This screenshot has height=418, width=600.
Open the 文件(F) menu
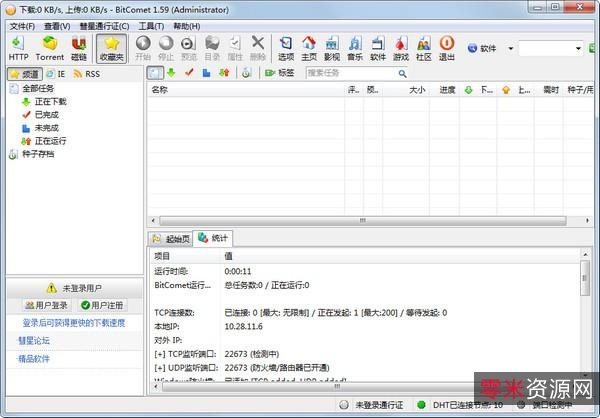click(x=22, y=26)
